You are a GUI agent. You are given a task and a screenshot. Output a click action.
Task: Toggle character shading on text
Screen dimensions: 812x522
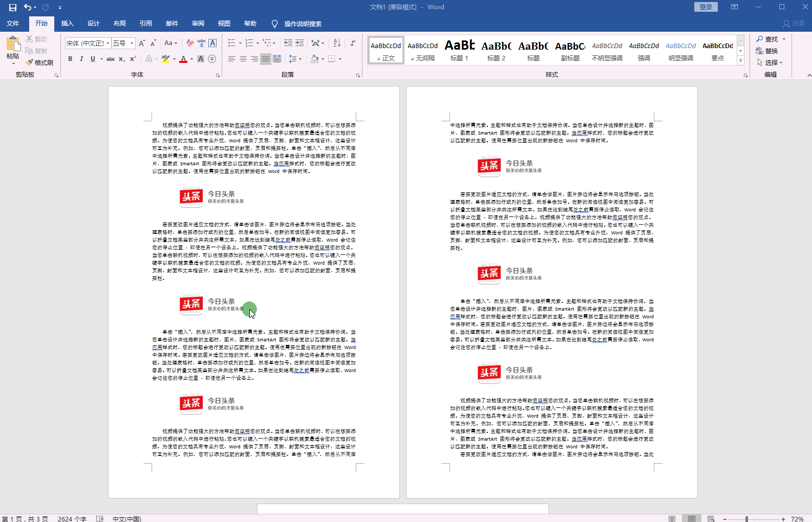click(x=201, y=59)
